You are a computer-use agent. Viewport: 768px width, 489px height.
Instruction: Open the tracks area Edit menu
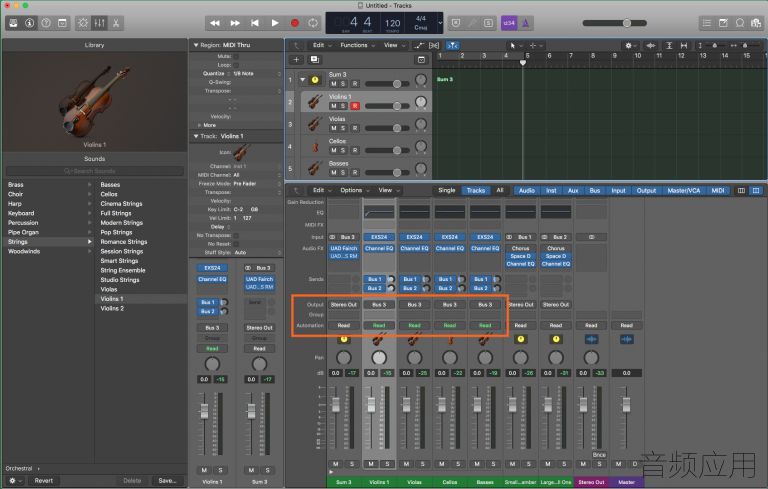coord(322,45)
